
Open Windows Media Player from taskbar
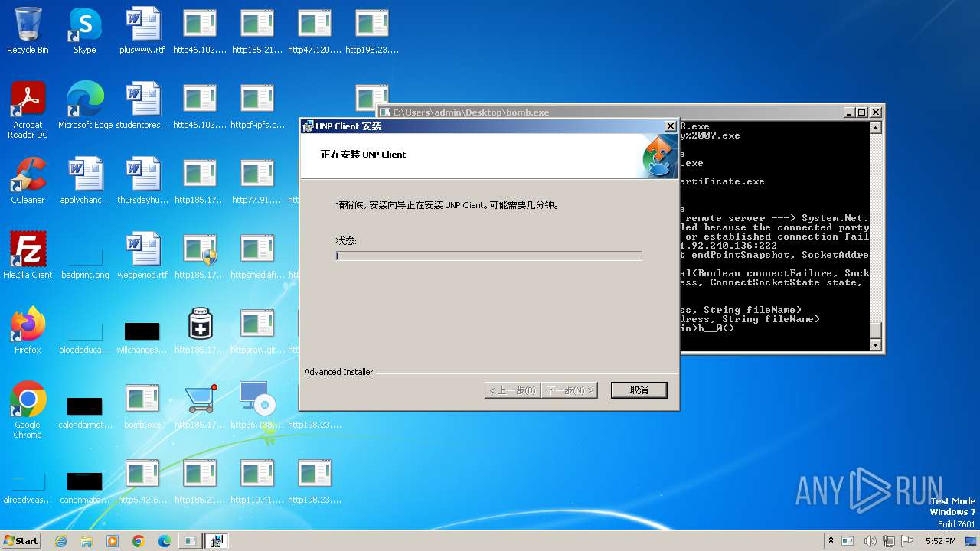(x=113, y=541)
